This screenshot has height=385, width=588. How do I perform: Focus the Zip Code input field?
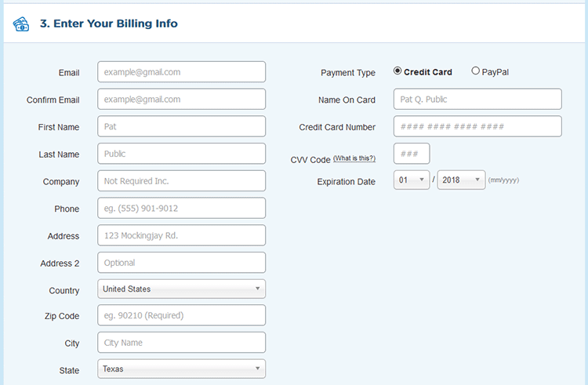[x=182, y=315]
